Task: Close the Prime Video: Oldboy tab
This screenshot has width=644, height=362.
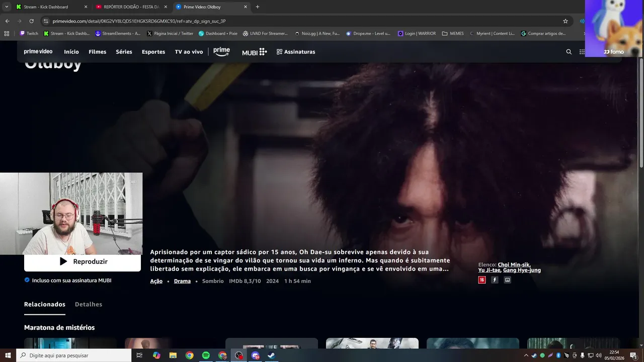Action: (246, 7)
